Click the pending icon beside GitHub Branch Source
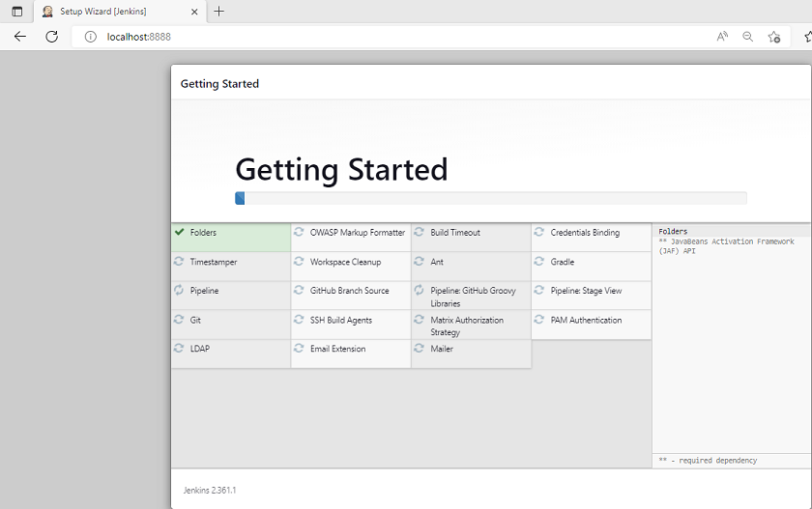 pos(299,290)
